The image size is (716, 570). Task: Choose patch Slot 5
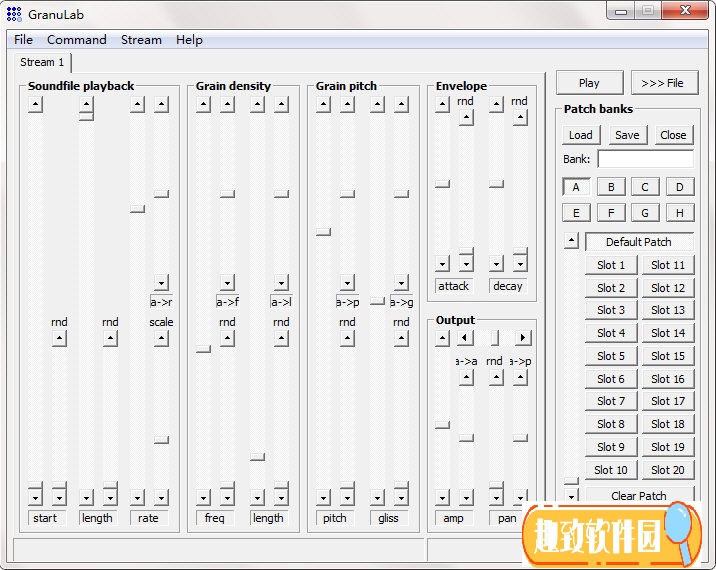tap(611, 356)
